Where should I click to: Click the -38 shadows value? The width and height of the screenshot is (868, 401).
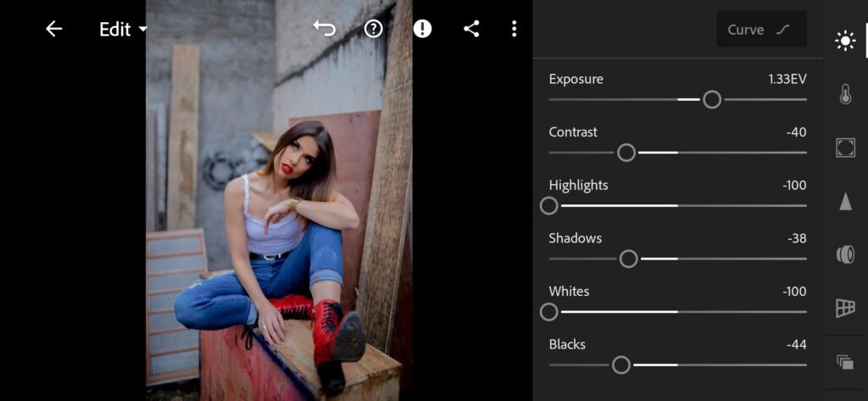797,239
